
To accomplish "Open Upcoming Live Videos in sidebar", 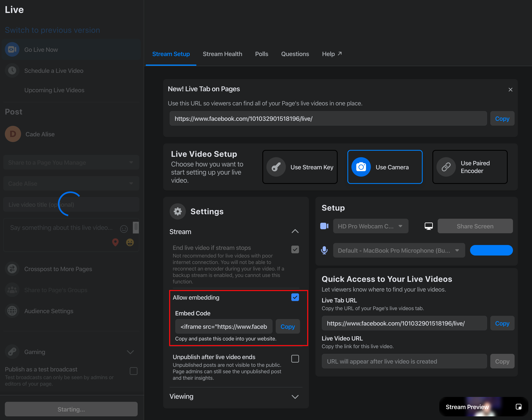I will tap(54, 90).
